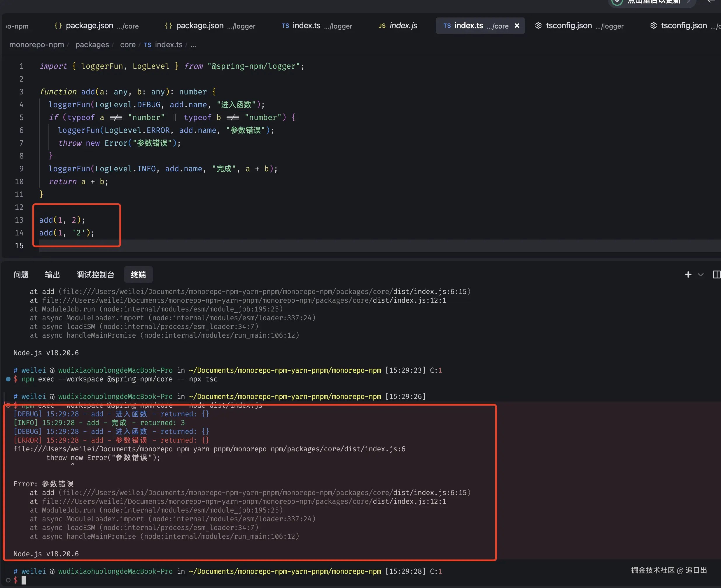Open the 调试控制台 panel tab

(x=95, y=275)
